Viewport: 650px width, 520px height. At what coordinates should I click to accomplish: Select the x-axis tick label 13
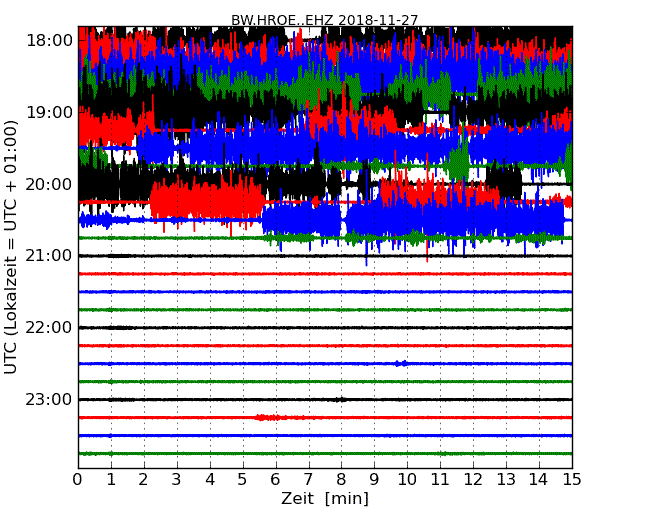point(506,479)
